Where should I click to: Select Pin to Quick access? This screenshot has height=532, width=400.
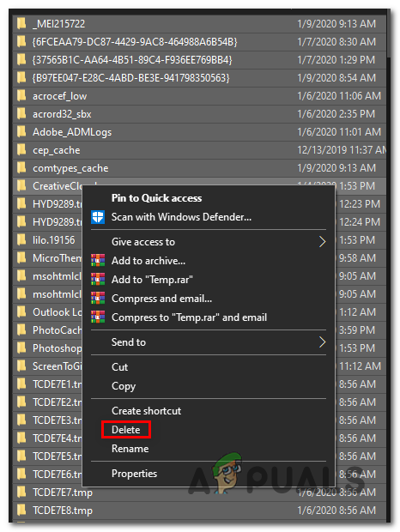pyautogui.click(x=156, y=198)
